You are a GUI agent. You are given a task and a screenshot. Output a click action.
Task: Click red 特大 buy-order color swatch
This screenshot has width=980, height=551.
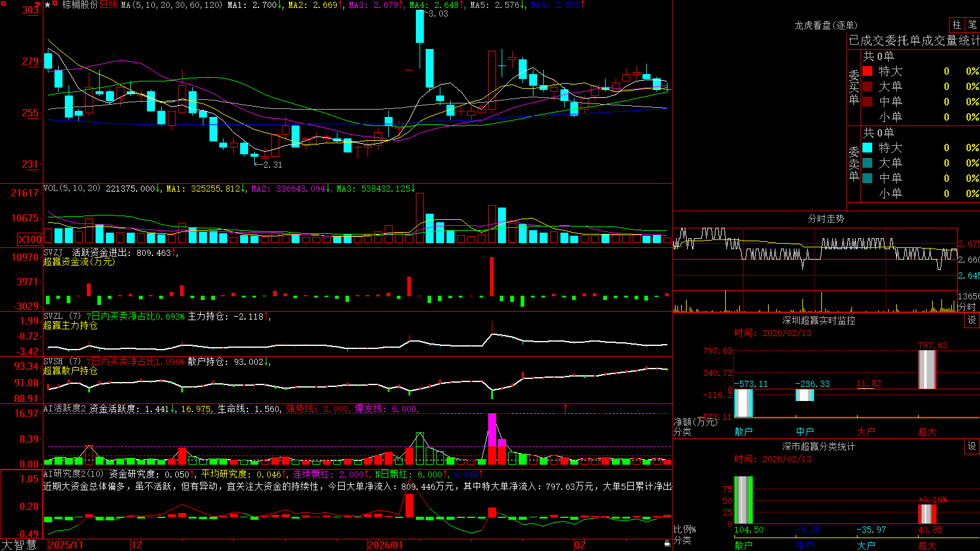point(867,71)
